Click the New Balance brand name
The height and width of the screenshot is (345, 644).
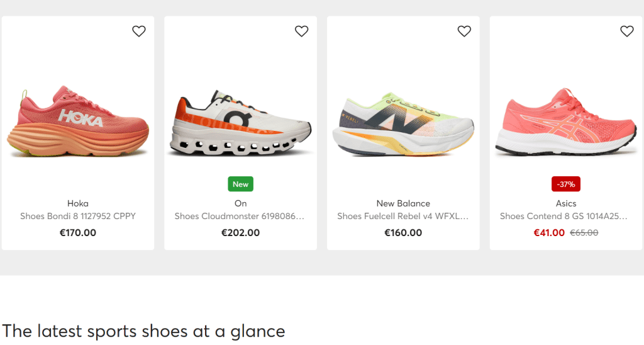pos(403,203)
